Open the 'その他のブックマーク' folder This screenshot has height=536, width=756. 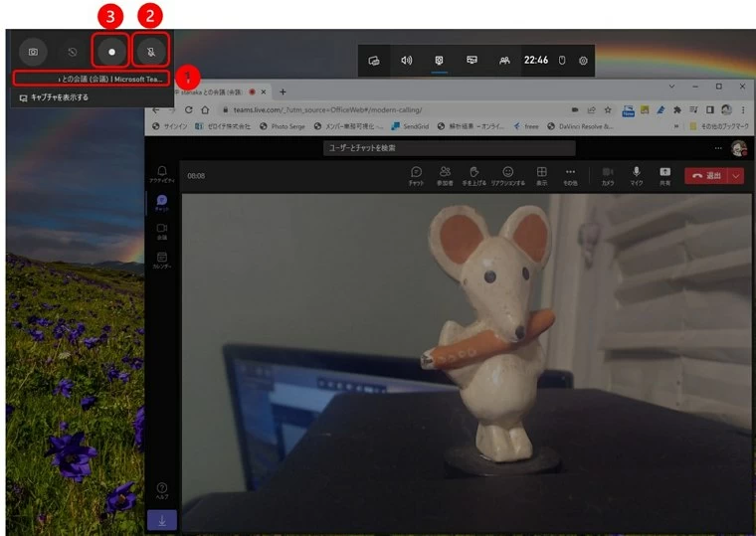click(x=719, y=126)
